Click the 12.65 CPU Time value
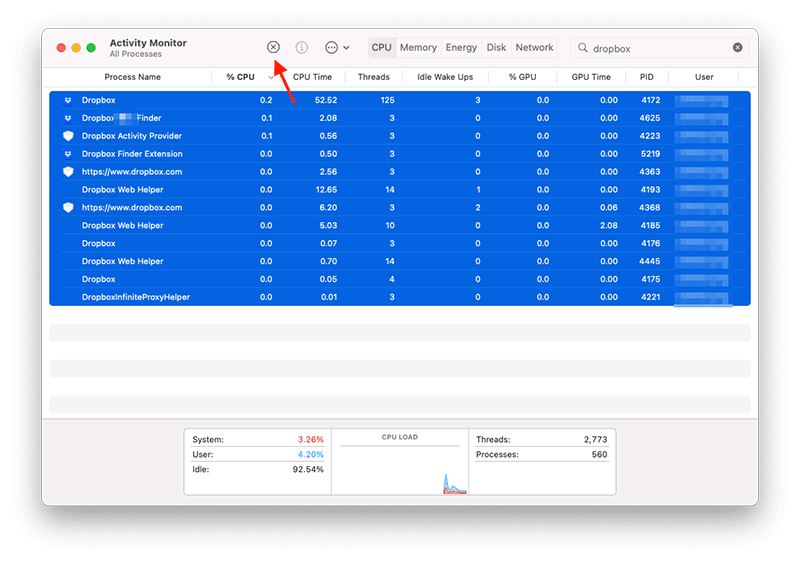 326,190
